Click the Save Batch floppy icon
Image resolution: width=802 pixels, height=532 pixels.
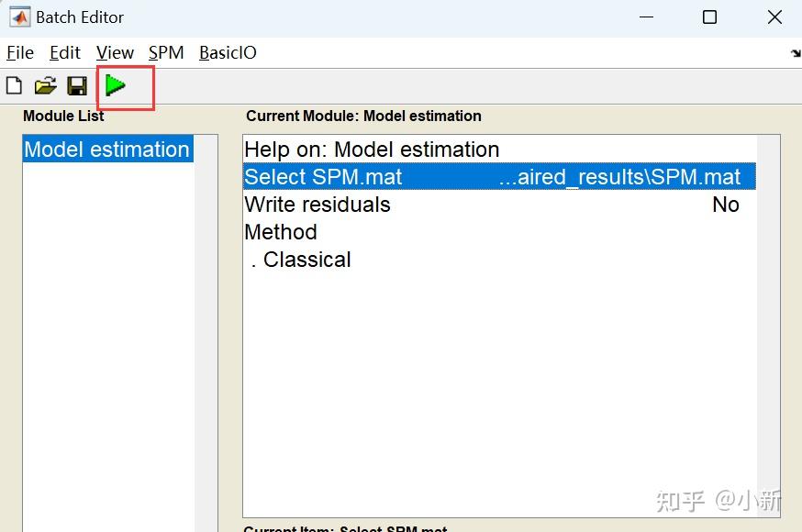point(77,86)
